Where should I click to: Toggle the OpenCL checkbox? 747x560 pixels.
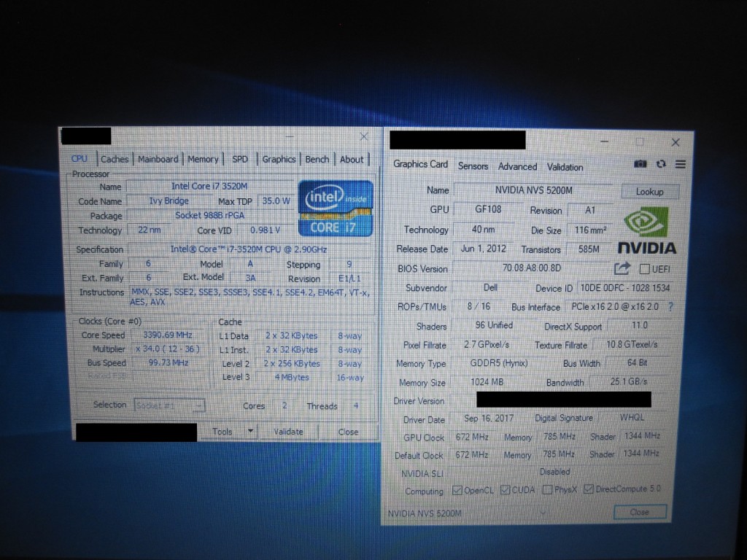(457, 491)
